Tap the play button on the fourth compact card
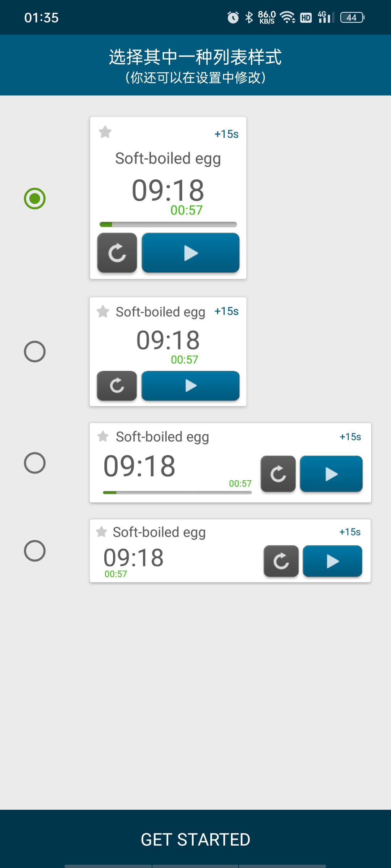Screen dimensions: 391x868 tap(332, 561)
